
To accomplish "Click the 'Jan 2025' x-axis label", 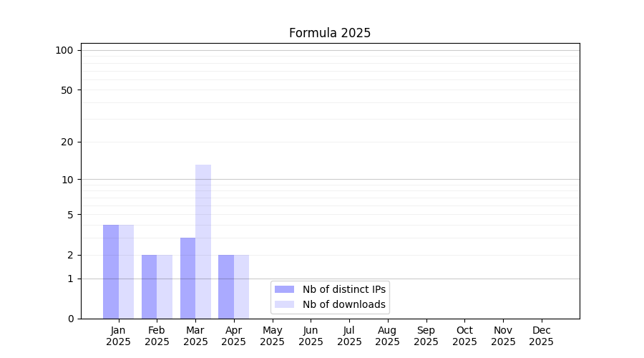I will point(119,336).
